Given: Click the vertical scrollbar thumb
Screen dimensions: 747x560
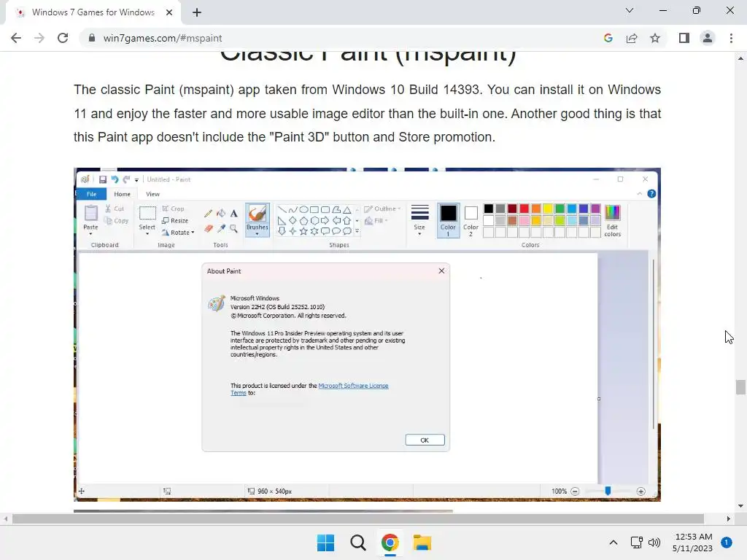Looking at the screenshot, I should (x=740, y=386).
